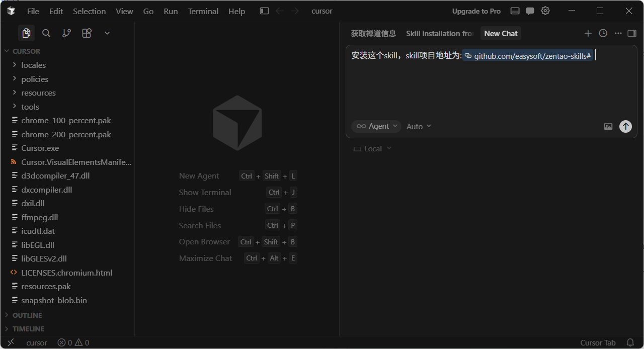Viewport: 644px width, 349px height.
Task: Open the Auto model dropdown
Action: click(419, 127)
